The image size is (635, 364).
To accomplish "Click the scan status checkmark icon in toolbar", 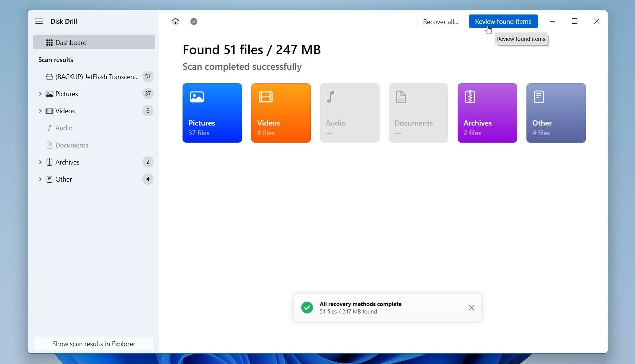I will tap(194, 22).
